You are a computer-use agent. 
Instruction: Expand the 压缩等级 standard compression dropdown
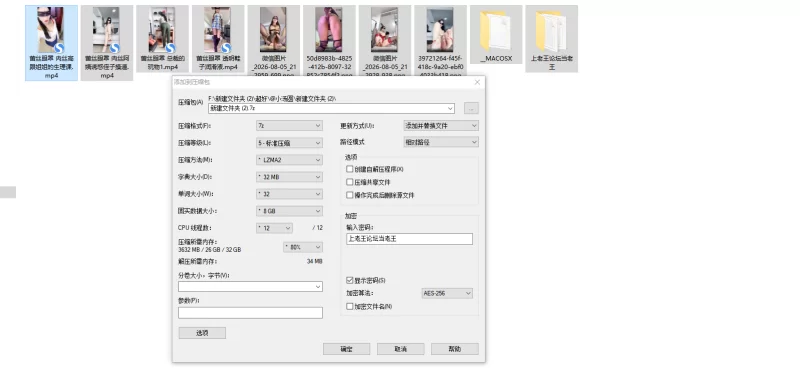[289, 143]
